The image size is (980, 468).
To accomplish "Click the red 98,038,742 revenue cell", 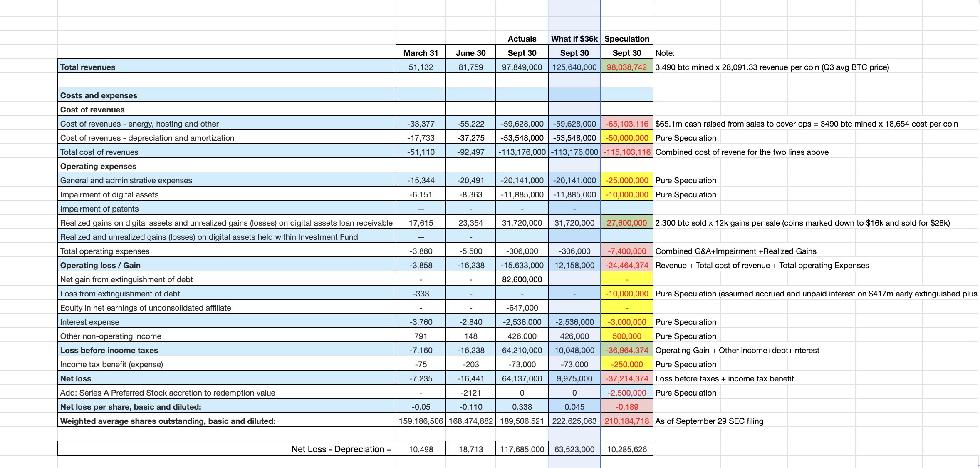I will (x=626, y=67).
